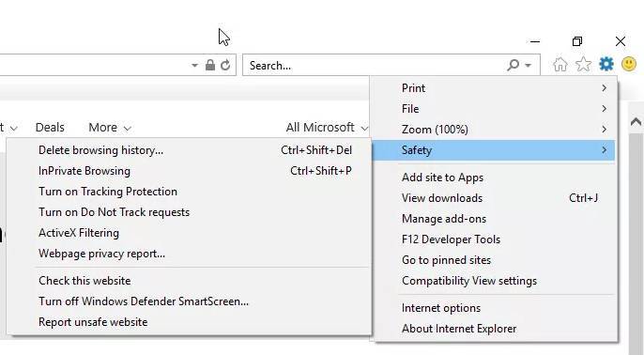Click the scrollbar up arrow
The width and height of the screenshot is (644, 355).
click(x=636, y=122)
